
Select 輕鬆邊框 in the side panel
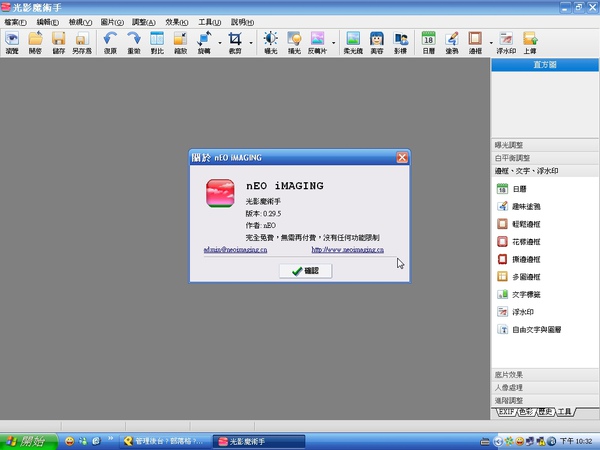(x=518, y=224)
